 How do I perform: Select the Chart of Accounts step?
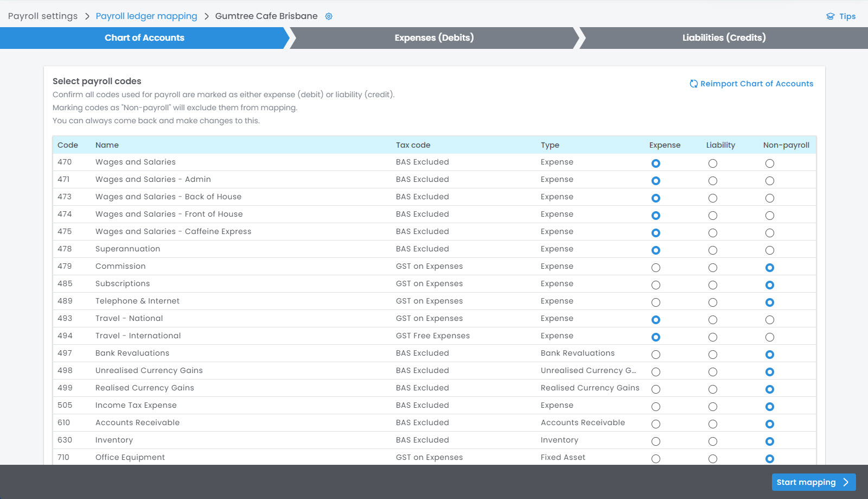coord(144,38)
